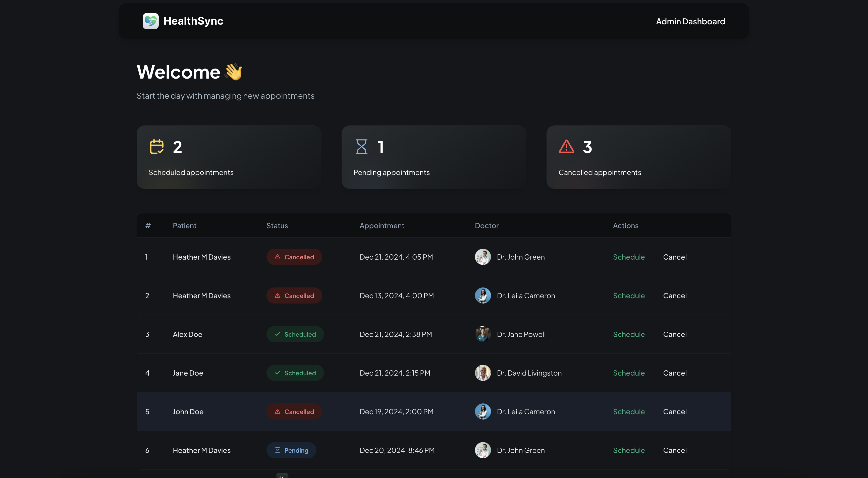Click Scheduled status badge for Alex Doe
This screenshot has height=478, width=868.
[295, 334]
